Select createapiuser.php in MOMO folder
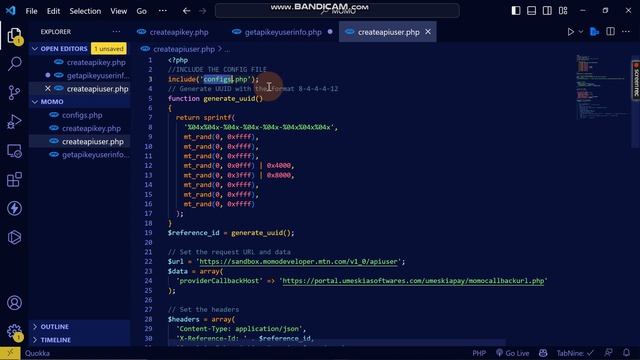 click(x=93, y=142)
